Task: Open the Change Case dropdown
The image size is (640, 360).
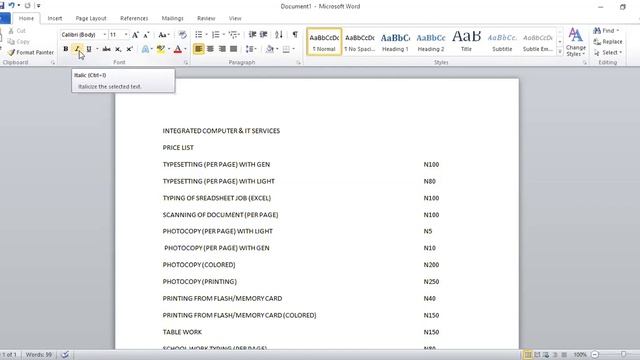Action: pos(164,35)
